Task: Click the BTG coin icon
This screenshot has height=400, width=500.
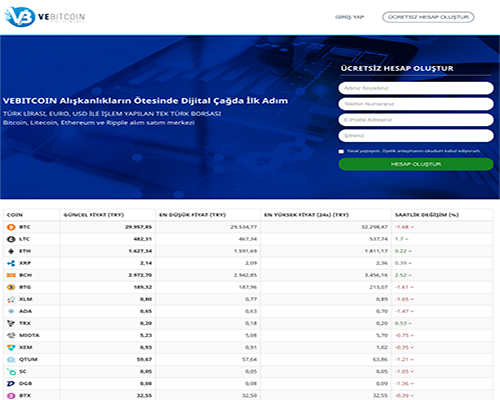Action: pyautogui.click(x=11, y=287)
